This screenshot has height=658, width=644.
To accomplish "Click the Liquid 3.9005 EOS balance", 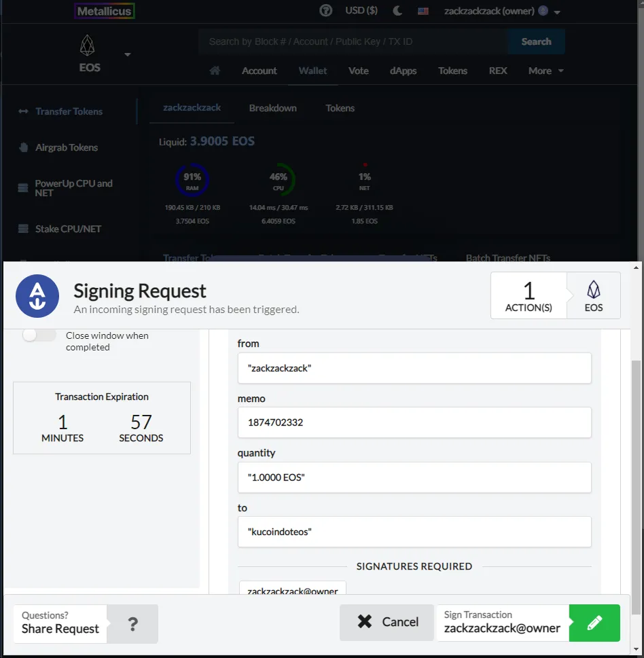I will click(207, 141).
